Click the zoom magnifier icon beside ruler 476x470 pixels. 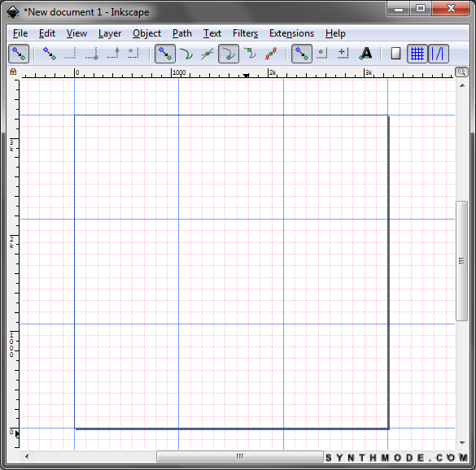[x=461, y=72]
